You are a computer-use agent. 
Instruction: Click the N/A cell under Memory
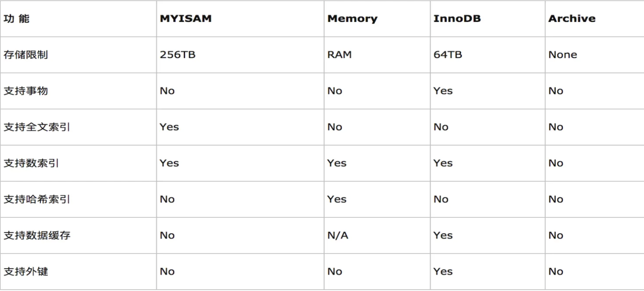coord(338,235)
